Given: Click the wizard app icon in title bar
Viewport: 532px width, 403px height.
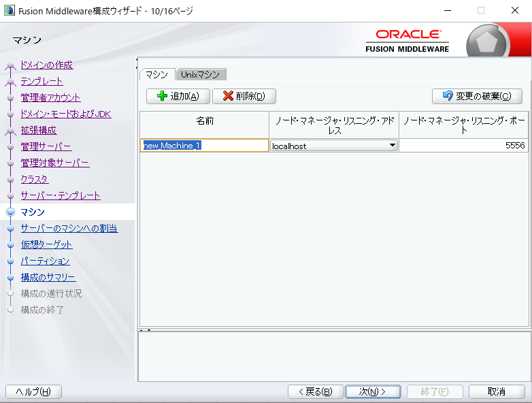Looking at the screenshot, I should coord(9,10).
